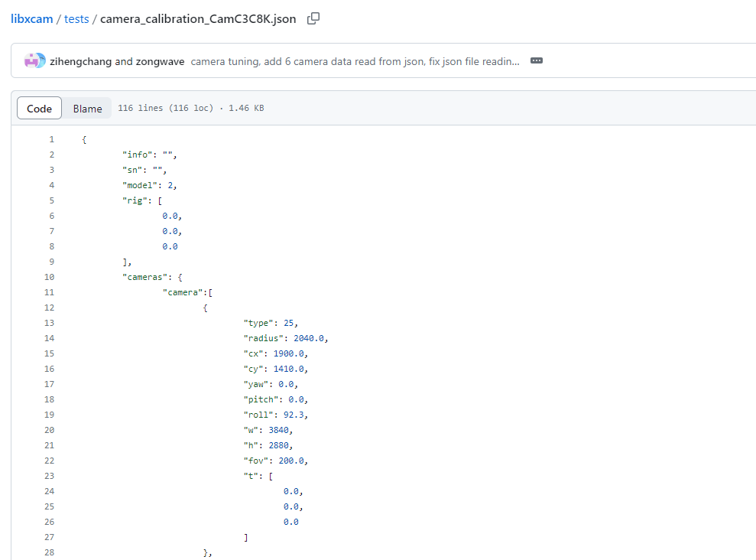
Task: Click the "model" key on line 4
Action: [x=140, y=185]
